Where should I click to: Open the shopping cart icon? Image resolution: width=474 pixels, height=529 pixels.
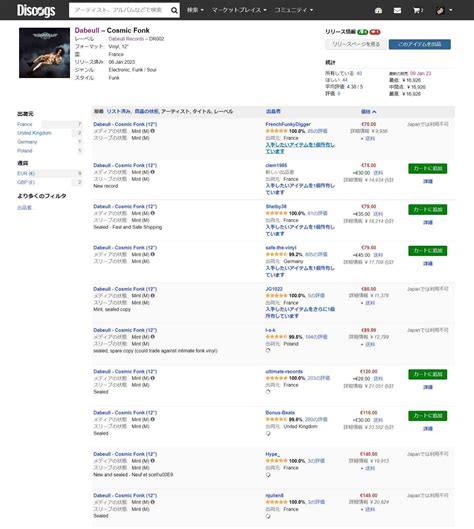[418, 11]
